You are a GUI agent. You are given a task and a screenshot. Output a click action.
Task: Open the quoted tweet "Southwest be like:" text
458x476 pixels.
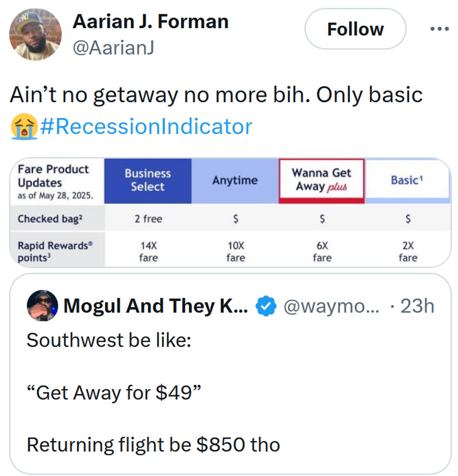[109, 340]
